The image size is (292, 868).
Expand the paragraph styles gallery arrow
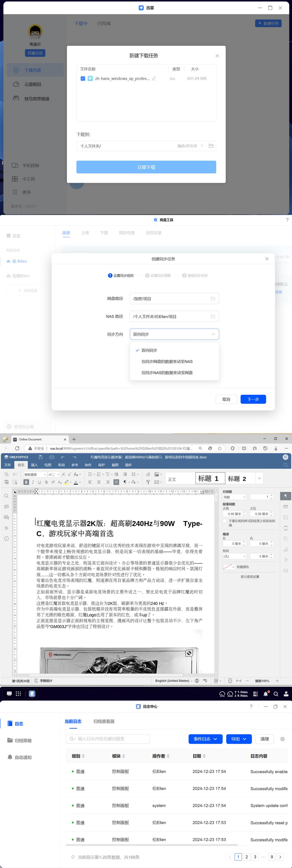coord(259,478)
